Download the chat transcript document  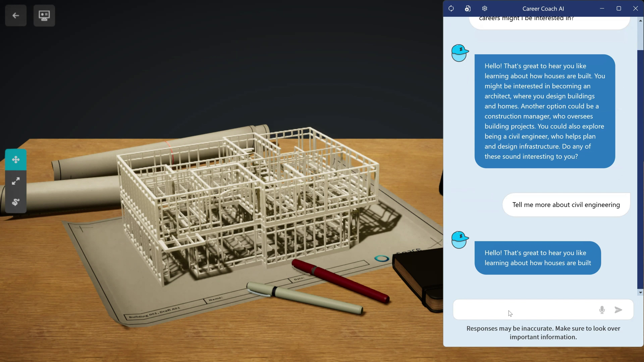pos(468,8)
